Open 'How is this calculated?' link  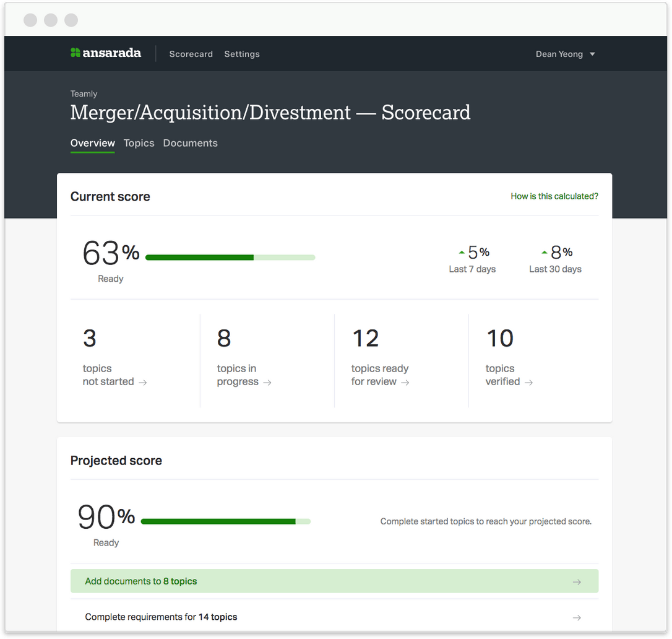pyautogui.click(x=554, y=196)
